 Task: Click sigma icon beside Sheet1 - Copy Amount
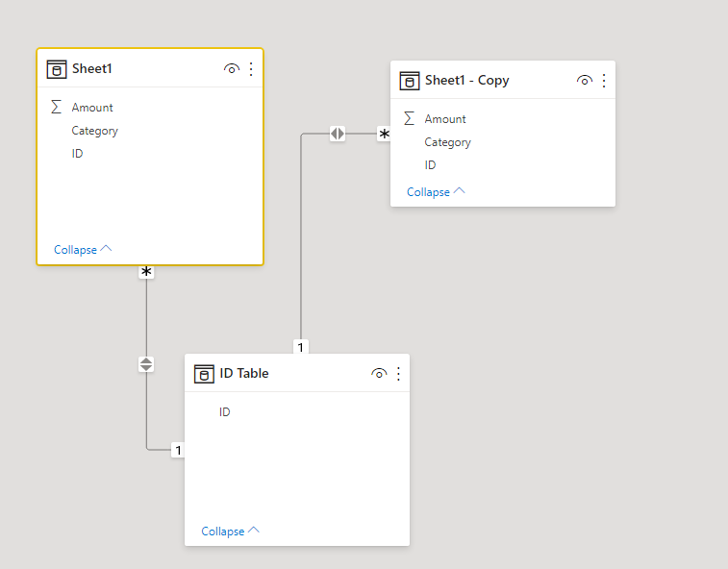[409, 118]
